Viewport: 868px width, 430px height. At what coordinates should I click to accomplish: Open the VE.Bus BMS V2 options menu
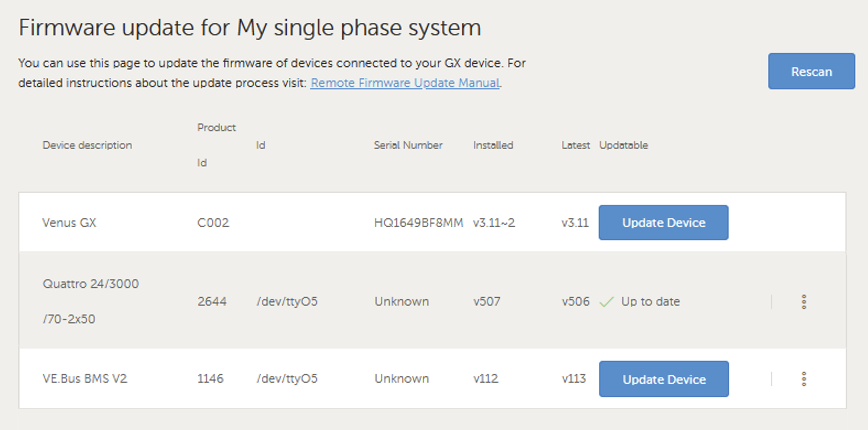[803, 379]
